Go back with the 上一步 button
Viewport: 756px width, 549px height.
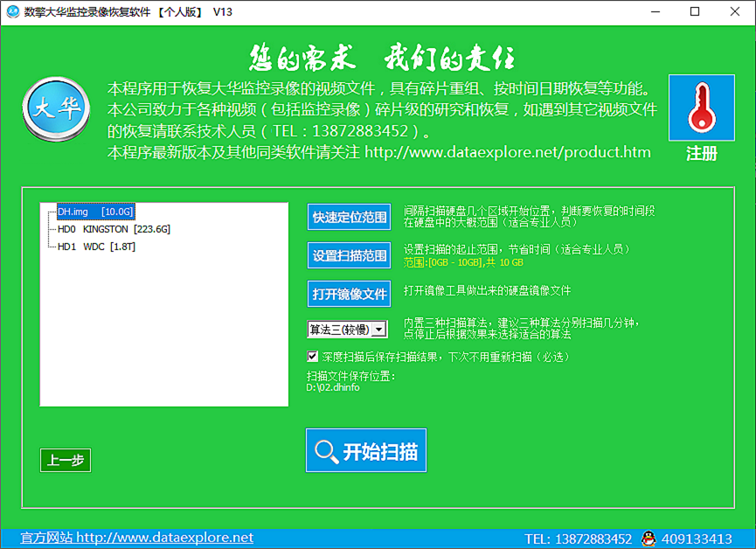click(x=66, y=460)
